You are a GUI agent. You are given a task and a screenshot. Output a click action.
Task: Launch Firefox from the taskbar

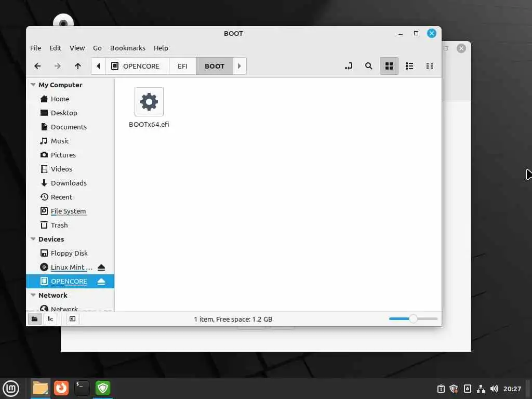tap(61, 389)
